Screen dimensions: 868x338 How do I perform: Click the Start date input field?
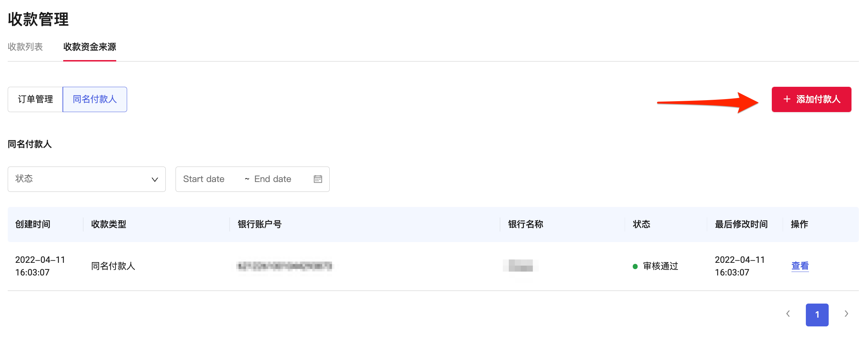pyautogui.click(x=204, y=179)
